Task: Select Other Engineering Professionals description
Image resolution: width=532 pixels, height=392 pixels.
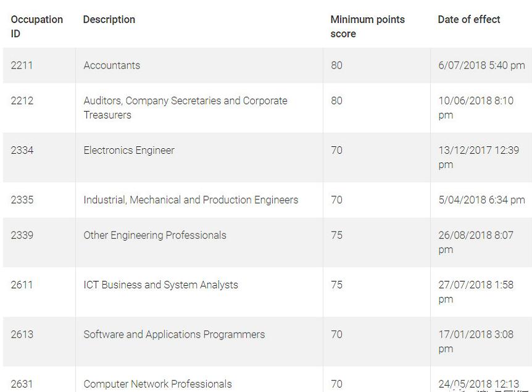Action: [155, 235]
